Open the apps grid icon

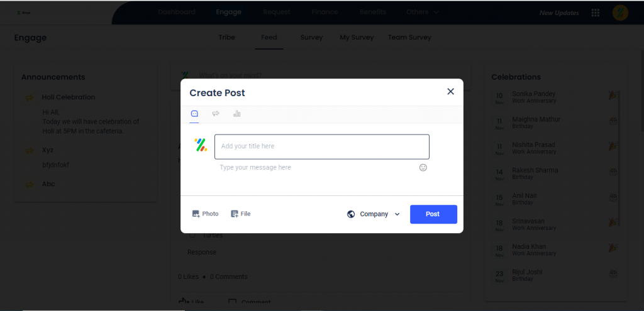click(595, 13)
